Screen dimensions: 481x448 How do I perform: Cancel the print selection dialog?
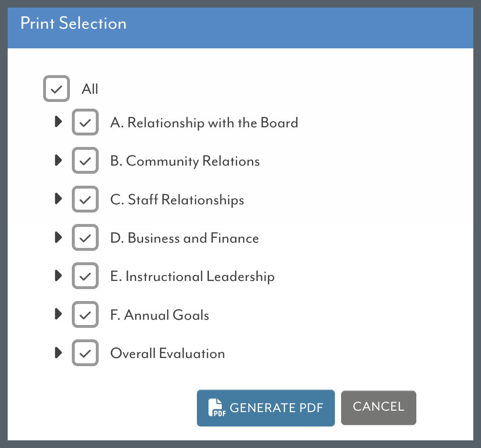click(378, 407)
